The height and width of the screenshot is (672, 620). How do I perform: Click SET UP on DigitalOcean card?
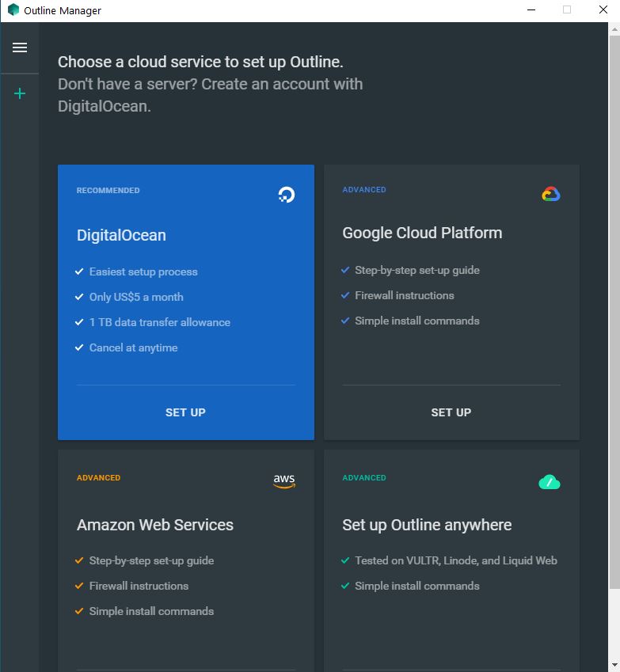(x=185, y=412)
